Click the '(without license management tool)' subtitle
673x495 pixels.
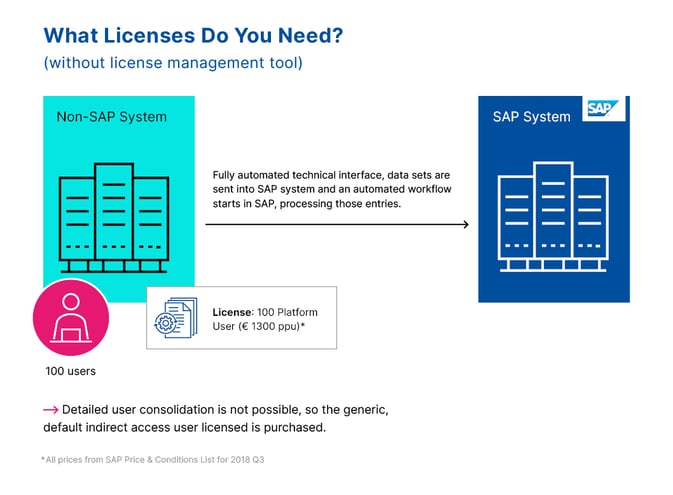click(x=173, y=63)
